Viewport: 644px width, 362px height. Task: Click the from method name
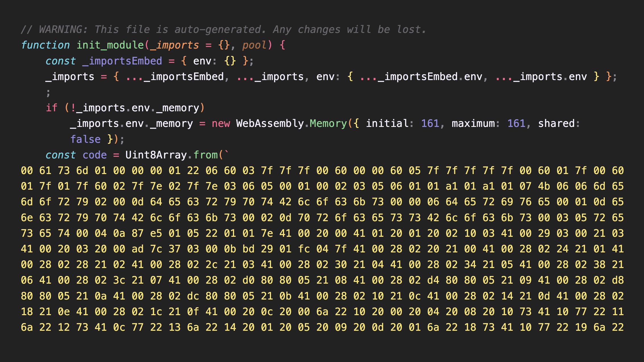pos(205,155)
